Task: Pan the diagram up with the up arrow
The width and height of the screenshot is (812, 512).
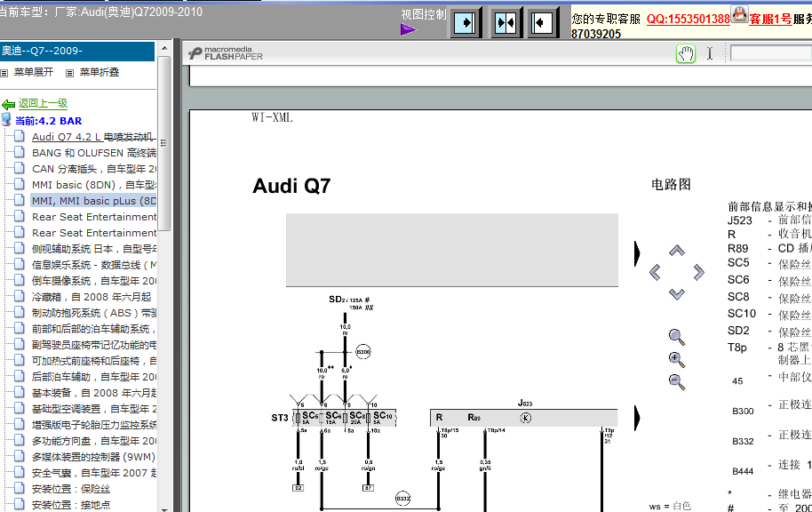Action: [x=677, y=251]
